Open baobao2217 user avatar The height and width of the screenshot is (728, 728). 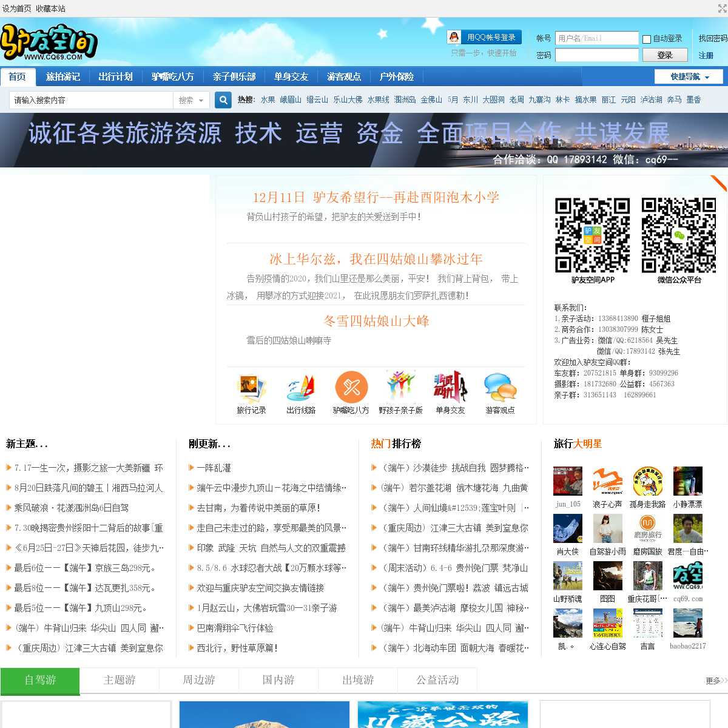(687, 623)
